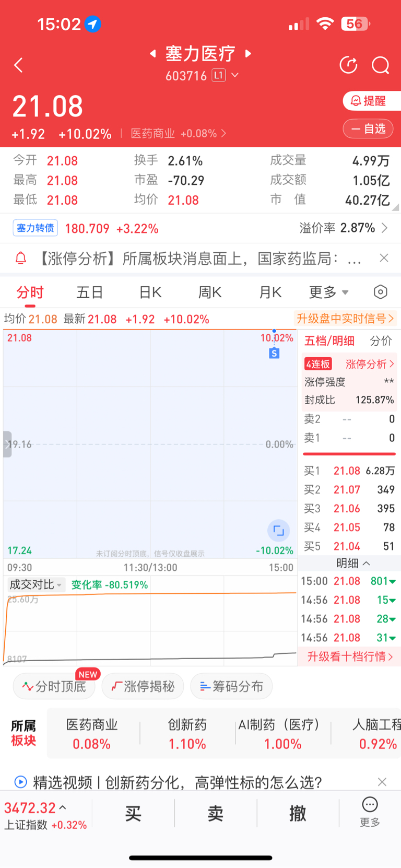Remove from watchlist via 自选
This screenshot has height=868, width=401.
(x=368, y=129)
